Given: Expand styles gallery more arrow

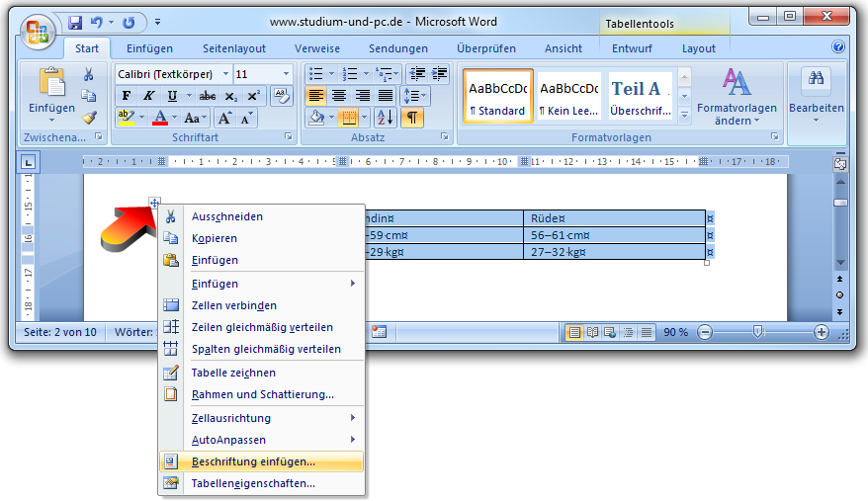Looking at the screenshot, I should 685,116.
